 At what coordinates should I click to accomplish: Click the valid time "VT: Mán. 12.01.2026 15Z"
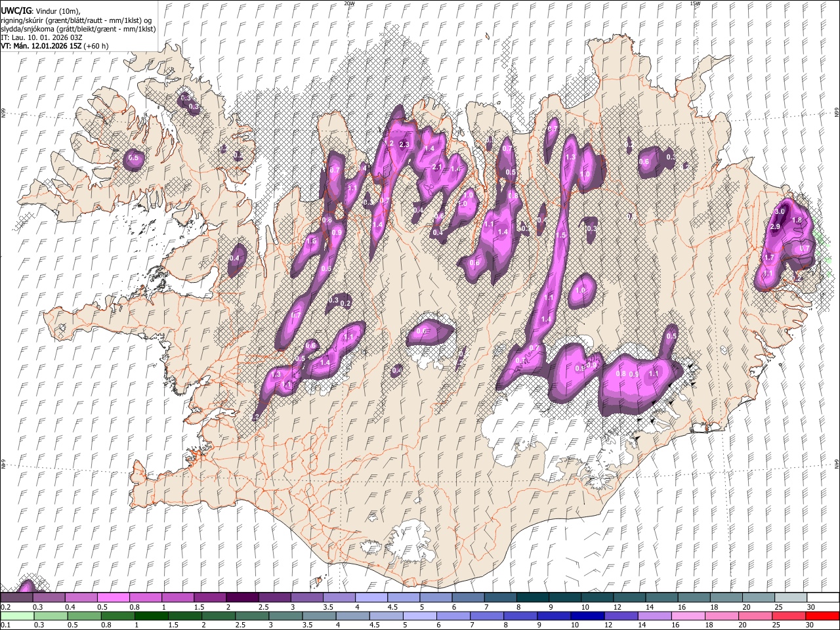[x=40, y=46]
